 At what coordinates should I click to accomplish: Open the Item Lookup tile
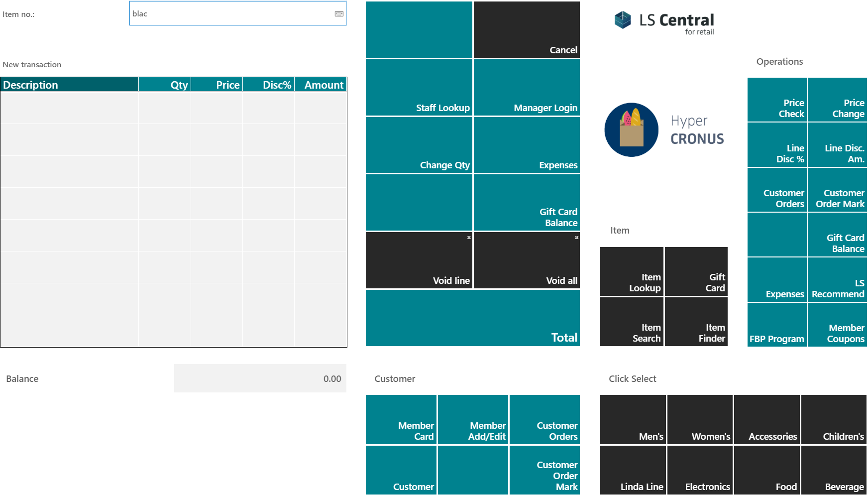coord(632,271)
